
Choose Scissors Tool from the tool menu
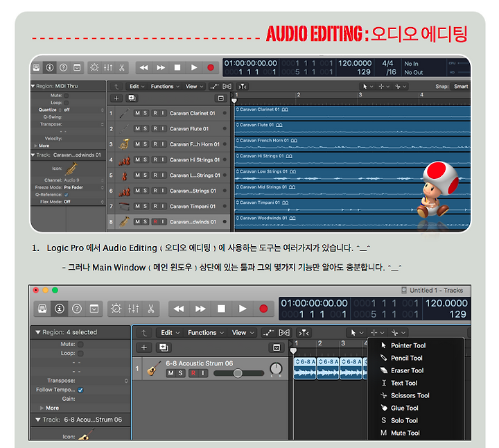coord(415,395)
